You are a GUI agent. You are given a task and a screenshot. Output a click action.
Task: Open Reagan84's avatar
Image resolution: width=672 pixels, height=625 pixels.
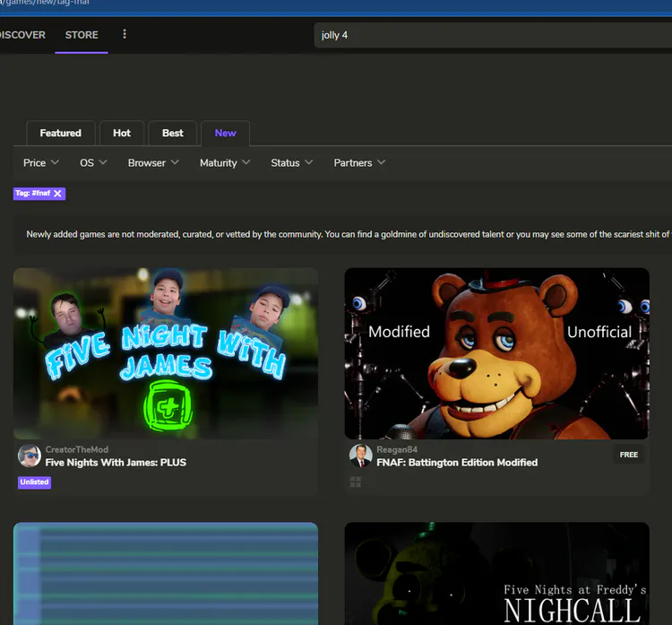pos(360,456)
